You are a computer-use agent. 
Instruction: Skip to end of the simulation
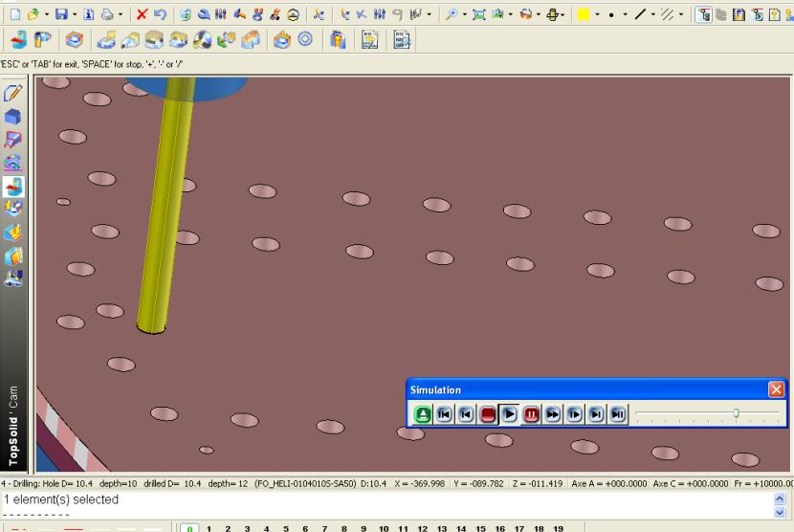point(618,414)
